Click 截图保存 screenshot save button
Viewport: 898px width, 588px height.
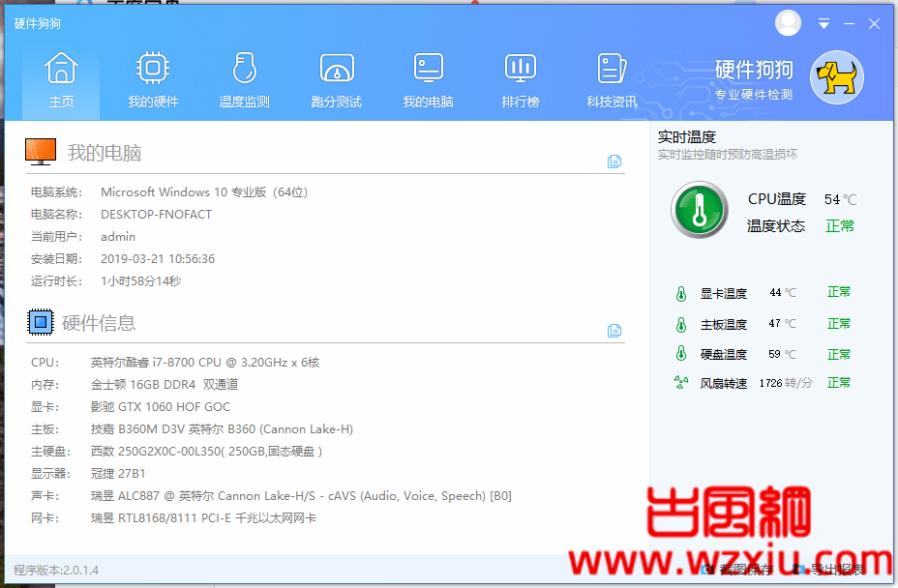(737, 569)
